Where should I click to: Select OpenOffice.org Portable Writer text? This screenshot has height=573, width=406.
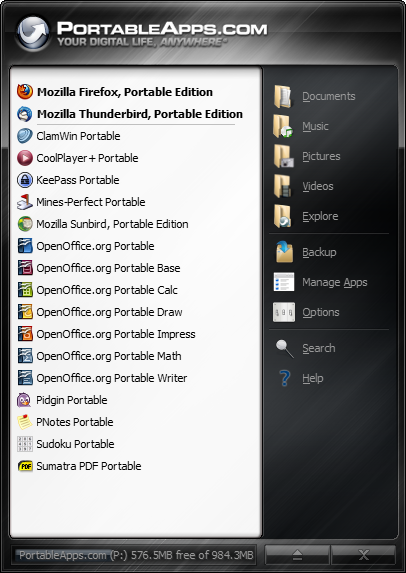112,378
